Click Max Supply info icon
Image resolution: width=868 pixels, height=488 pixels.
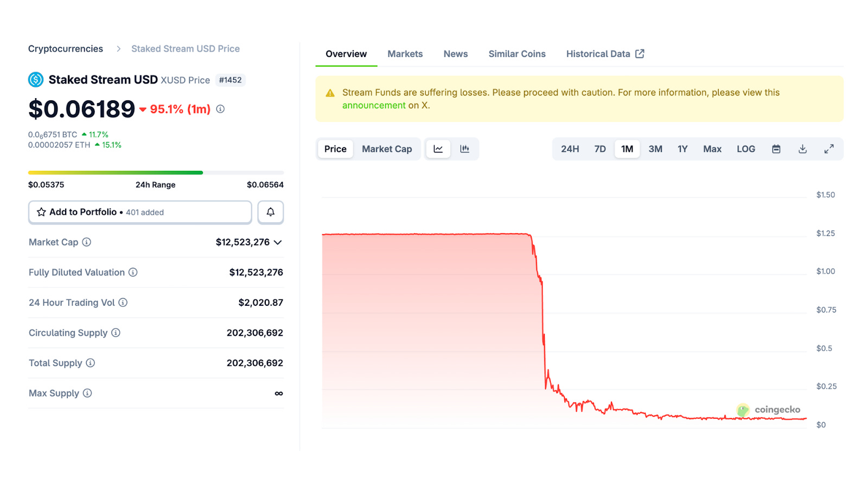click(x=87, y=393)
